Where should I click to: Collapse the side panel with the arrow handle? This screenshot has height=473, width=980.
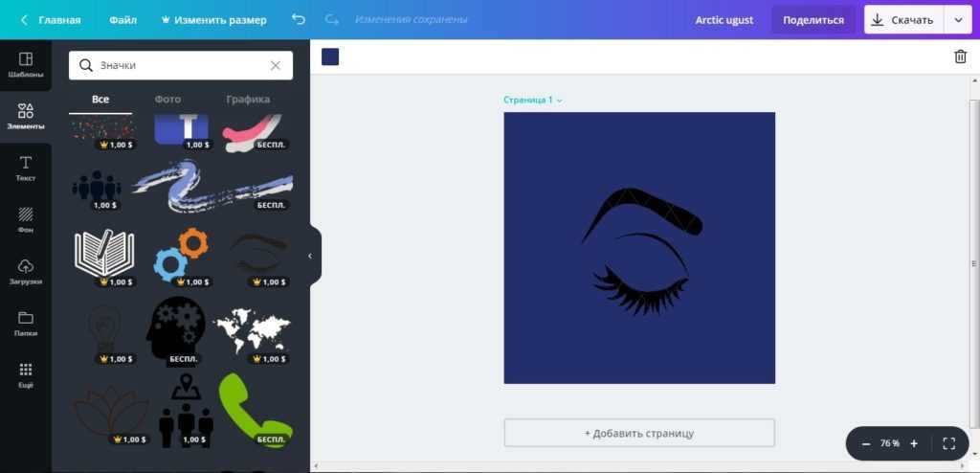point(310,256)
